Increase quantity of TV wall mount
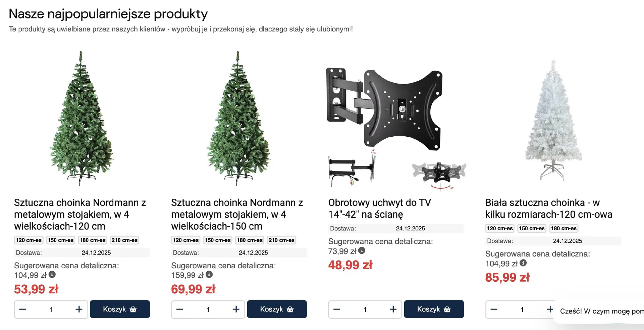 (x=393, y=309)
